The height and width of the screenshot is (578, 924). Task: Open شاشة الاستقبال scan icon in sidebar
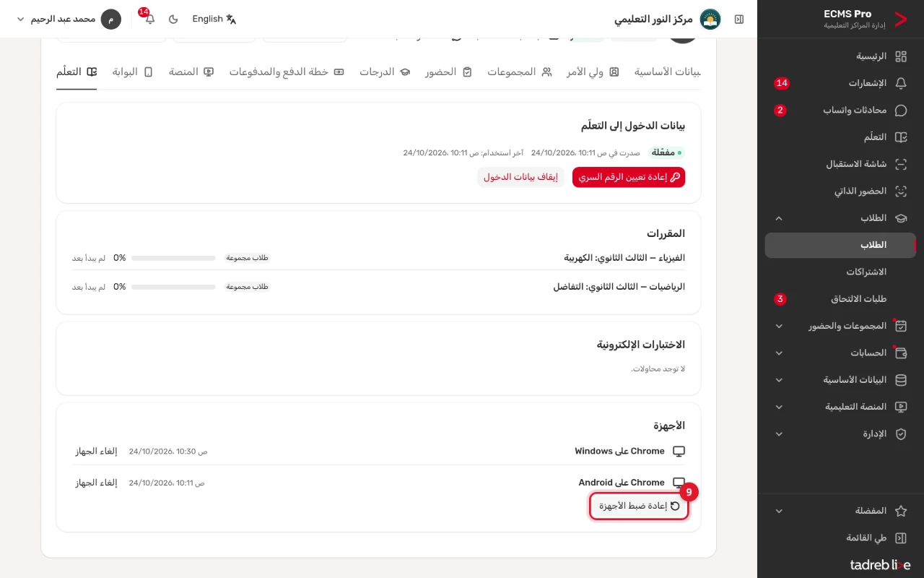[901, 164]
